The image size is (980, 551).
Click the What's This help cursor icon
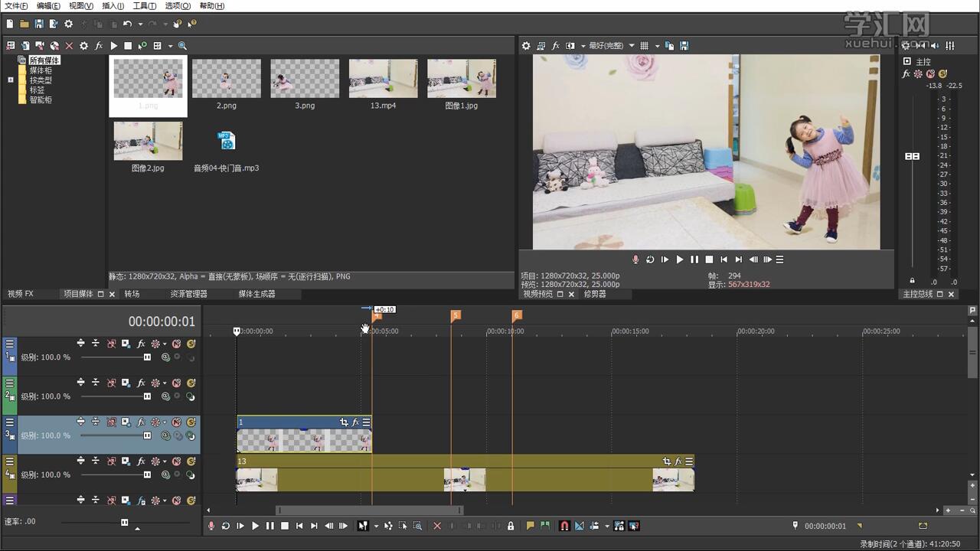192,24
